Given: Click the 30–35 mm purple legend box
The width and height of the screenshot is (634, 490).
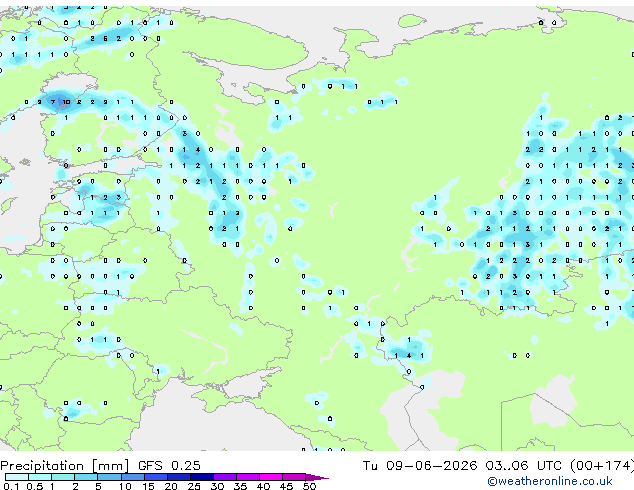Looking at the screenshot, I should (224, 477).
